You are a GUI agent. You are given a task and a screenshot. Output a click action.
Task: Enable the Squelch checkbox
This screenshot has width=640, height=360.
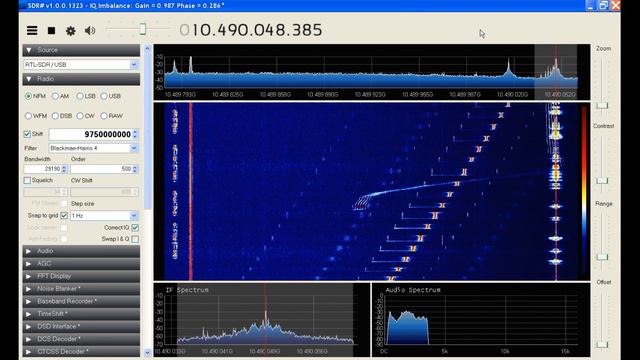pyautogui.click(x=27, y=180)
